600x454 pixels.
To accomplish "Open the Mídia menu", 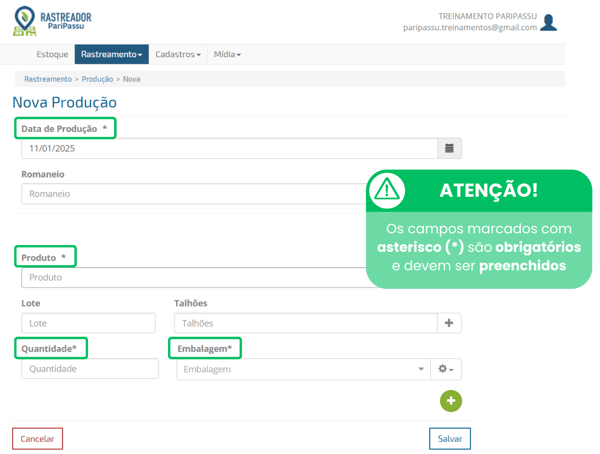I will click(x=227, y=54).
